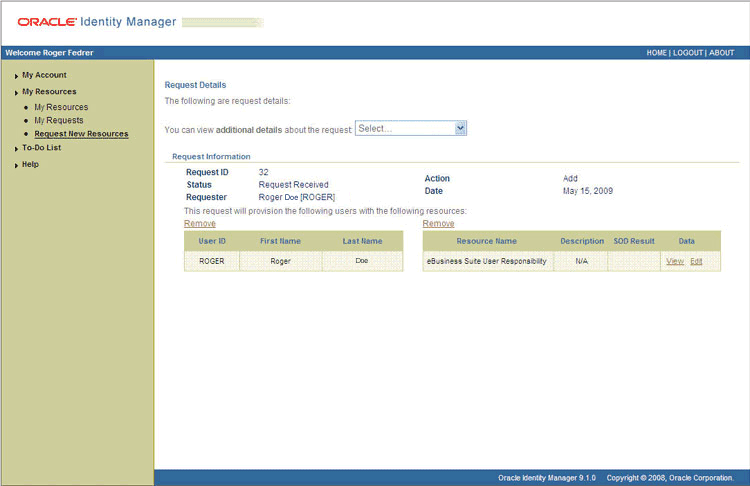Click the Request Received status value
Screen dimensions: 750x486
tap(293, 185)
